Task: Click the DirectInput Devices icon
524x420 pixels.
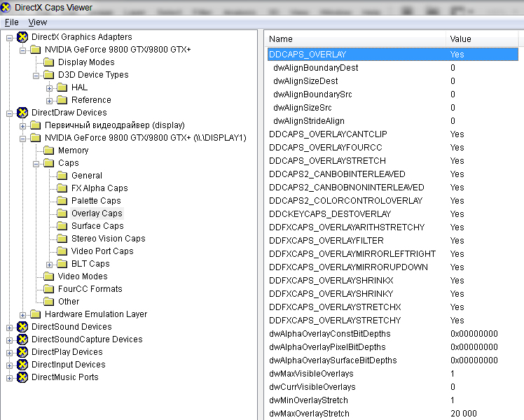Action: (x=22, y=365)
